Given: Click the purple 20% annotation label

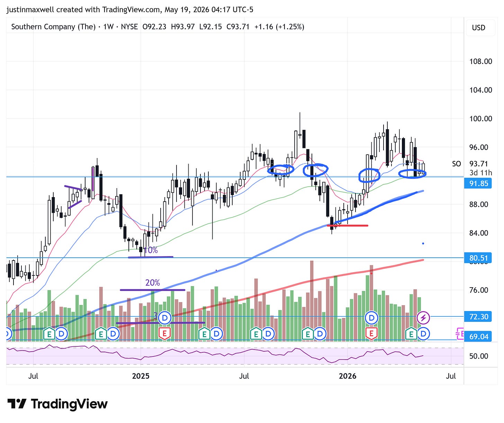Looking at the screenshot, I should point(153,283).
